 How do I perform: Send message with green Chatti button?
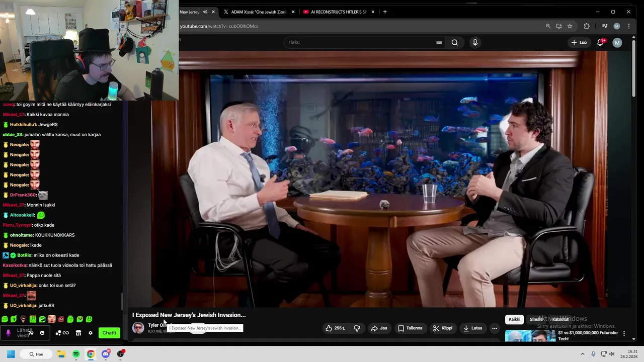coord(109,333)
